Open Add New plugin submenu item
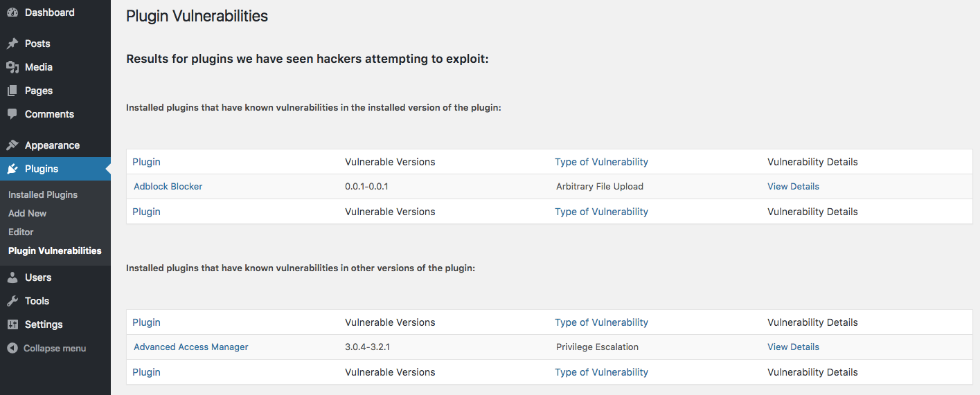This screenshot has height=395, width=980. pyautogui.click(x=28, y=213)
